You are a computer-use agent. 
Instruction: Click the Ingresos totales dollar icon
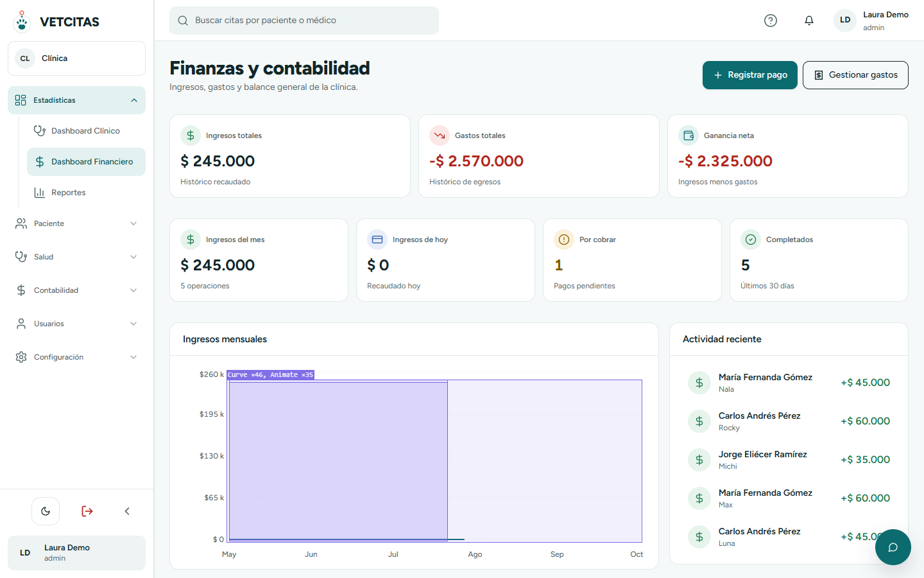click(x=191, y=136)
